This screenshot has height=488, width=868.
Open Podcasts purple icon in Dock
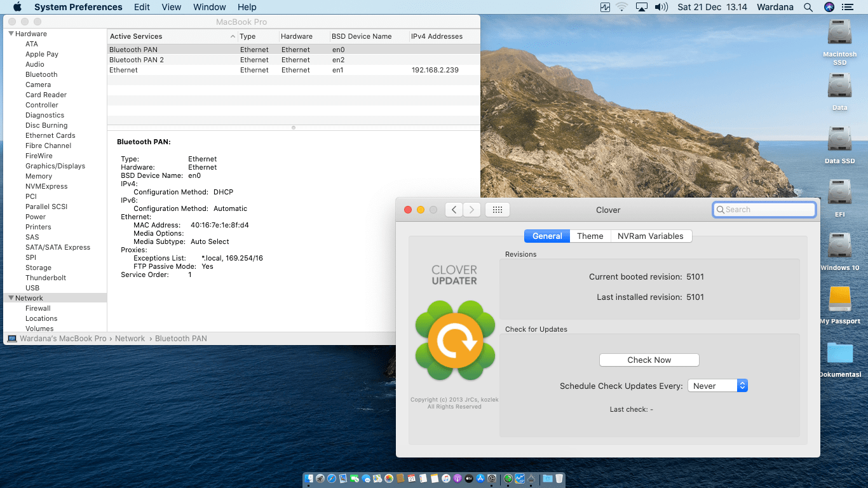(458, 478)
